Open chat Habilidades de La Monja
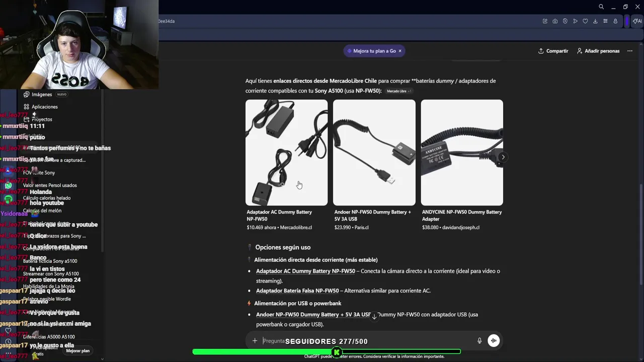 click(x=48, y=287)
